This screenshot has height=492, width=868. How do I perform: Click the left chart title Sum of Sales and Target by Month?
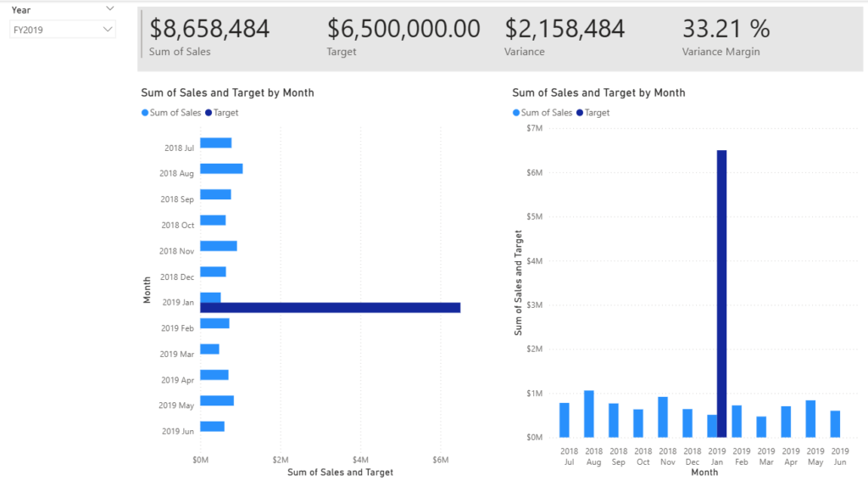point(227,92)
